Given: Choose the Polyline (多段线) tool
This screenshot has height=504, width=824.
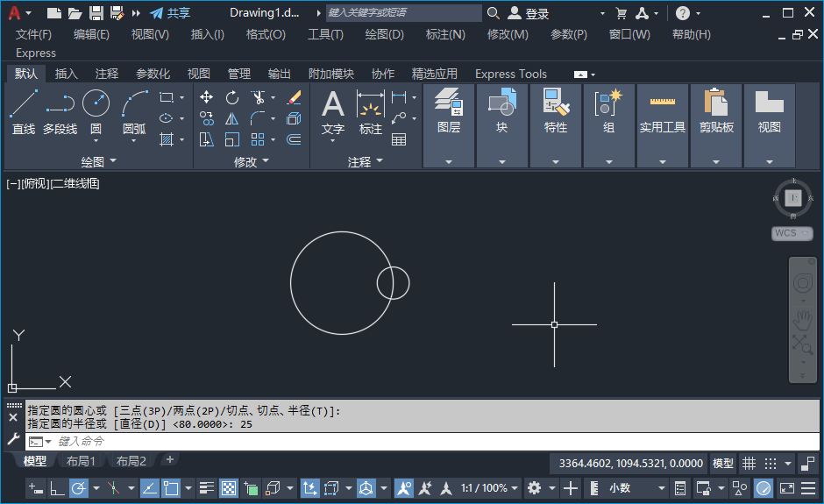Looking at the screenshot, I should (60, 111).
